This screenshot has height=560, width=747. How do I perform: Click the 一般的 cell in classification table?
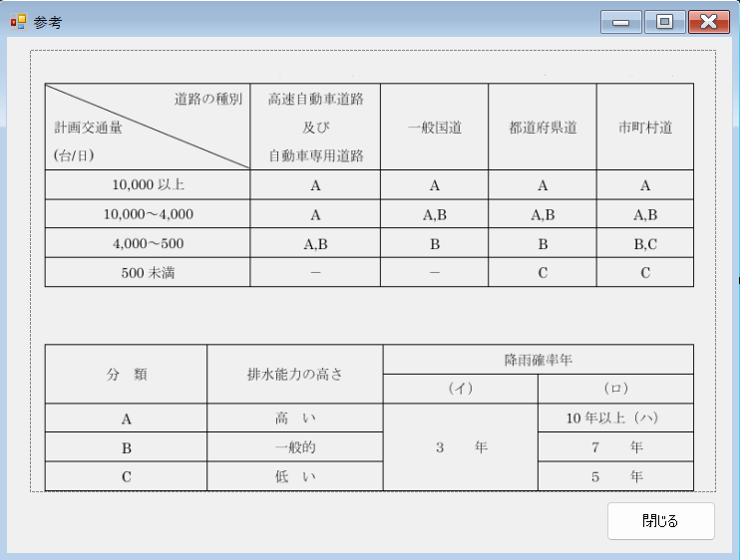[x=294, y=448]
